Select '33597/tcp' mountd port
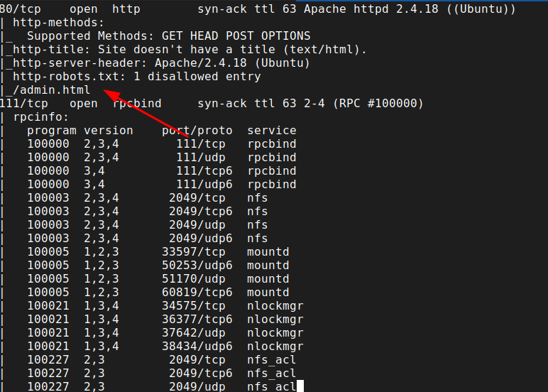 pos(194,252)
